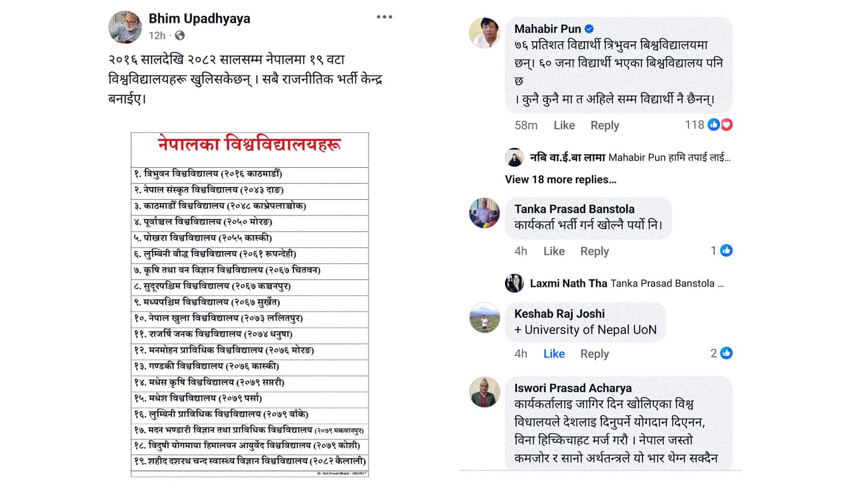Click the public globe privacy icon

tap(179, 35)
